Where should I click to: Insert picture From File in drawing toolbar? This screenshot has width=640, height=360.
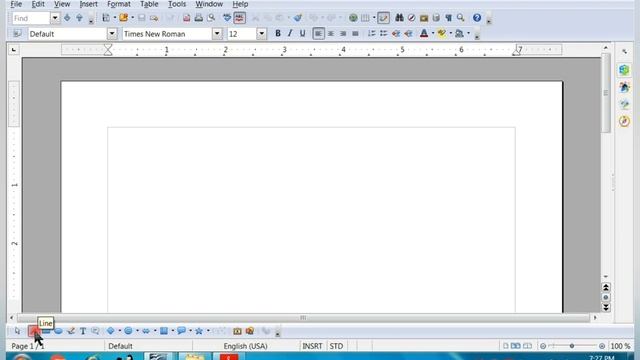point(250,331)
